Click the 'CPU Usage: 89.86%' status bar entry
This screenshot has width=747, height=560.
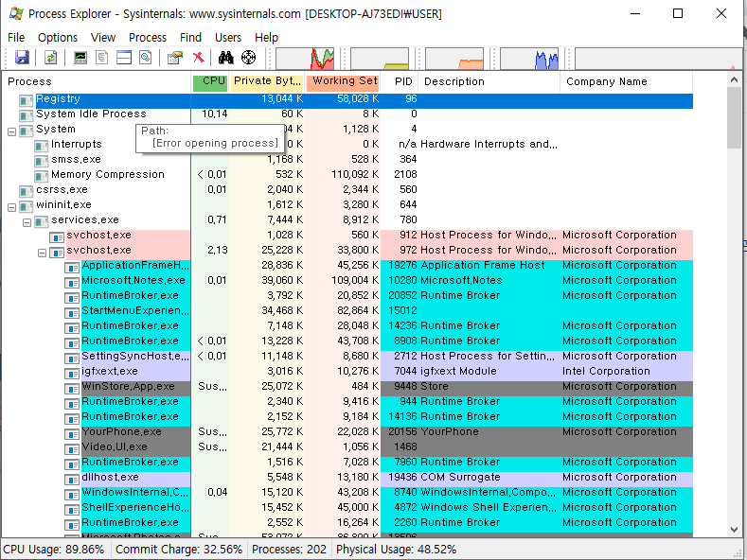coord(54,550)
